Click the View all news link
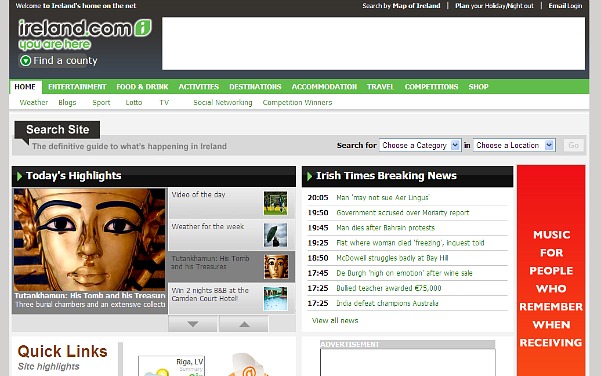This screenshot has width=601, height=376. (x=335, y=320)
